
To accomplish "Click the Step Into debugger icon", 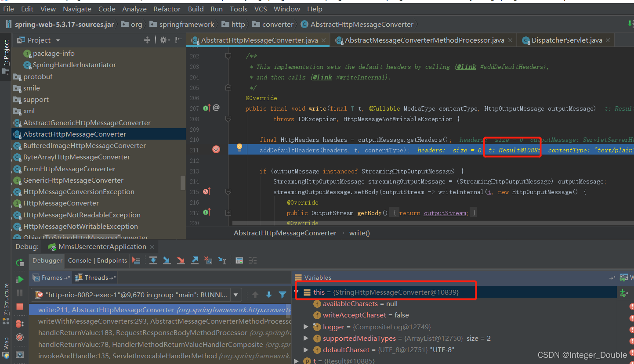I will point(167,260).
